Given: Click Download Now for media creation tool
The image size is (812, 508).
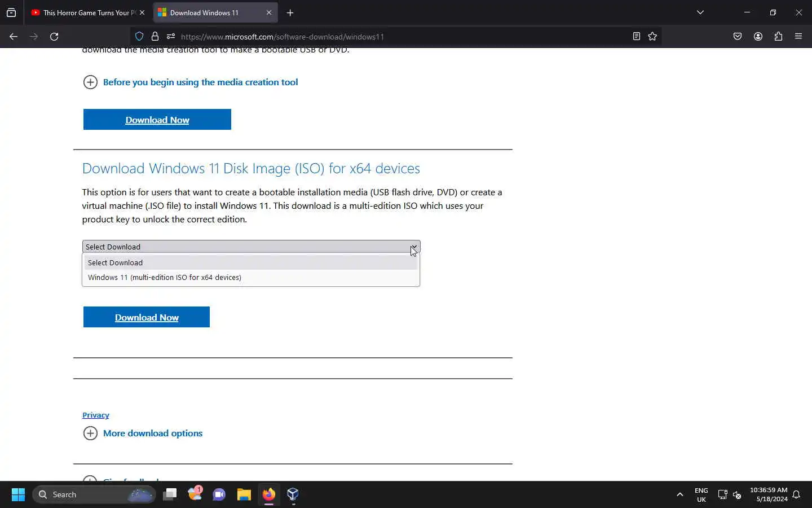Looking at the screenshot, I should (x=157, y=120).
